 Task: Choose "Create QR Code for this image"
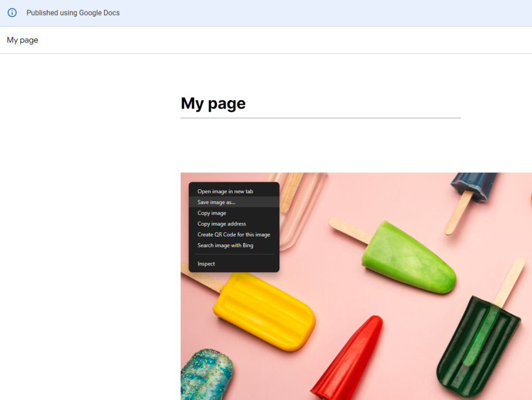[233, 234]
